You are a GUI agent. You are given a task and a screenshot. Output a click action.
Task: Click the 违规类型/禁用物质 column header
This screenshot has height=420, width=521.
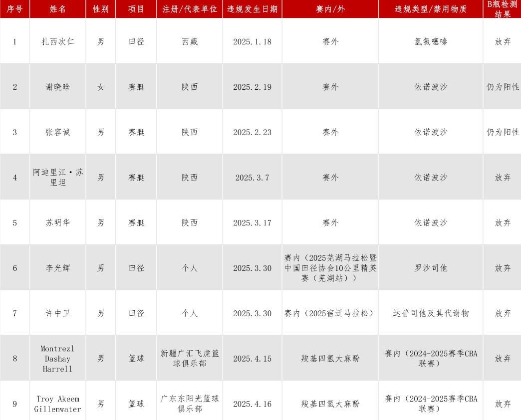click(x=431, y=9)
